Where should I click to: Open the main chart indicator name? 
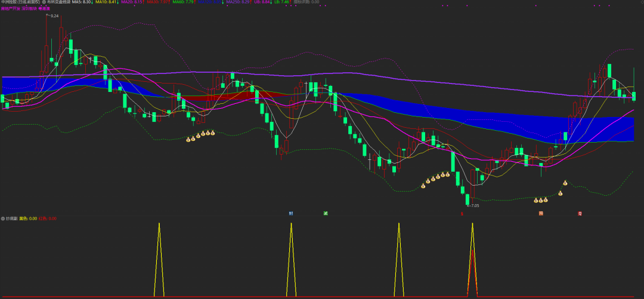(x=58, y=2)
